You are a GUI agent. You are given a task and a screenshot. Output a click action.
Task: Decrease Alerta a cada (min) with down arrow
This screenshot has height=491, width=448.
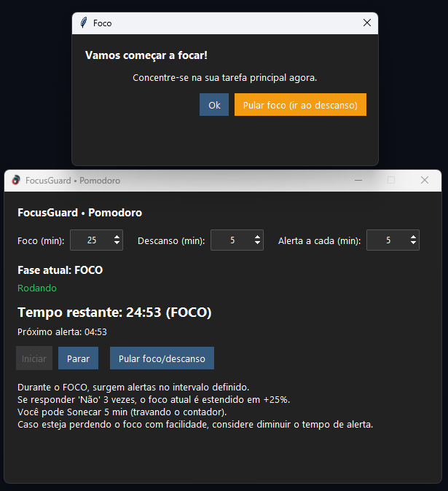coord(413,243)
